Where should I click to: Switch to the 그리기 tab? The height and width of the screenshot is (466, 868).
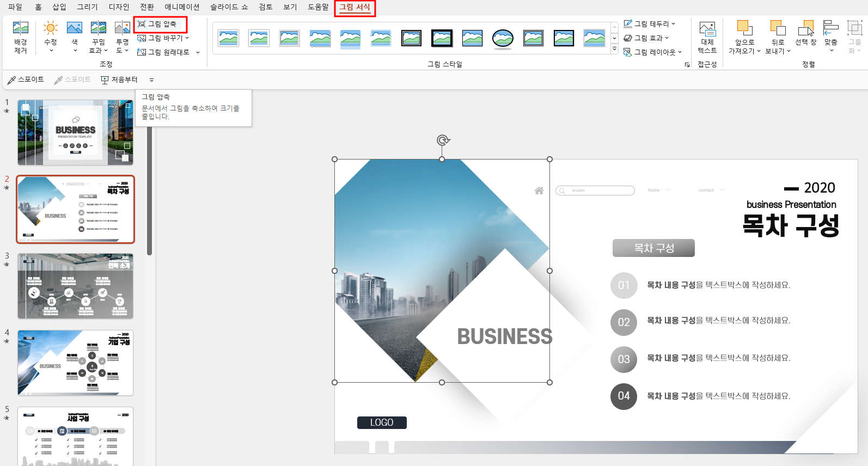tap(87, 7)
